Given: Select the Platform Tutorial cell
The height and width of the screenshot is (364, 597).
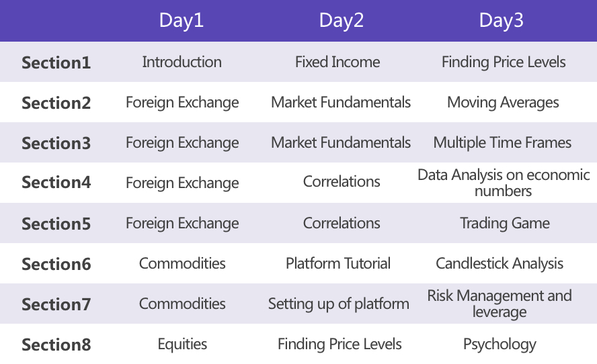Looking at the screenshot, I should 338,263.
